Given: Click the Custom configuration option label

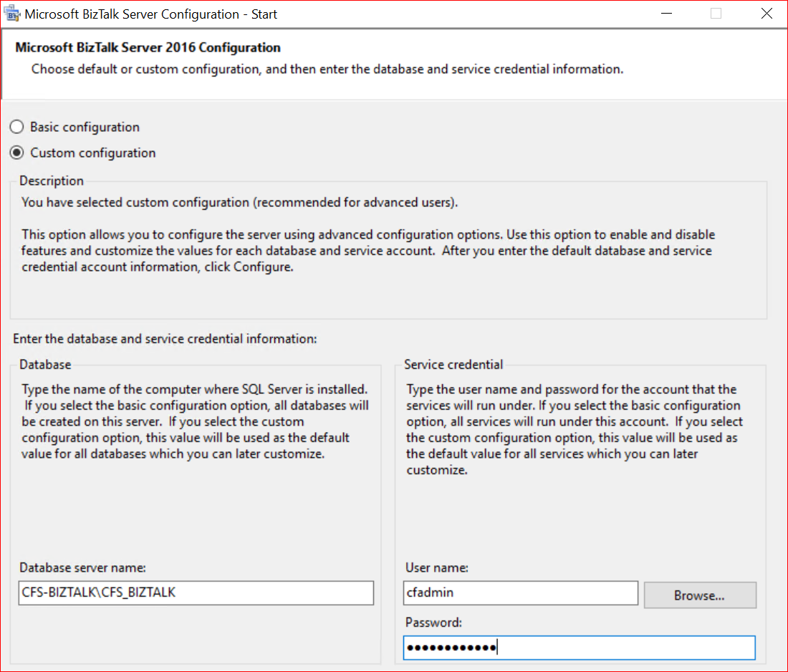Looking at the screenshot, I should coord(92,153).
